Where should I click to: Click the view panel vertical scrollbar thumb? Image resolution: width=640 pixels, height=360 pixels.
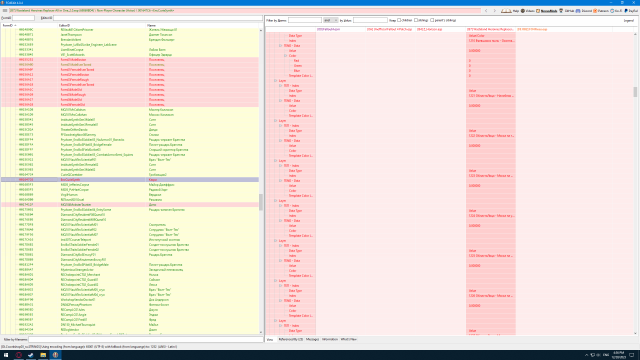coord(635,92)
